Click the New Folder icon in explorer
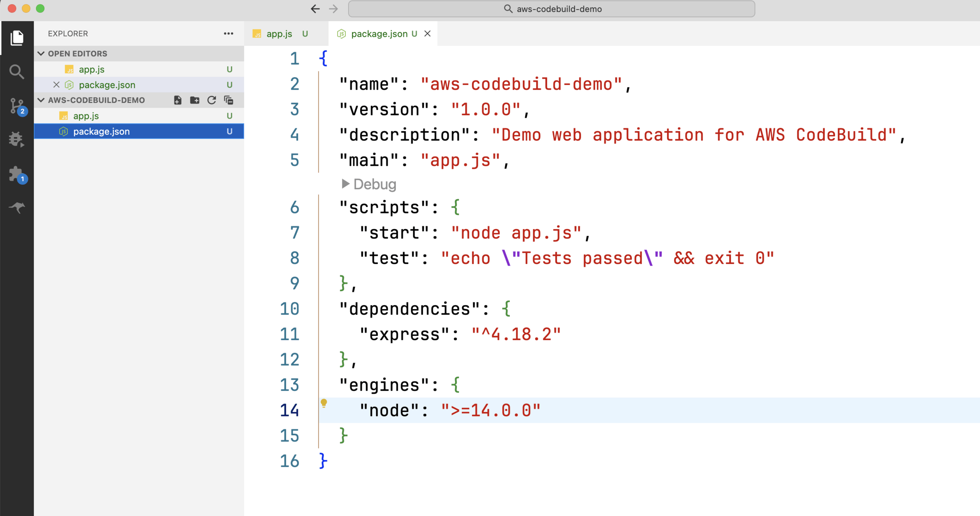980x516 pixels. click(x=194, y=100)
